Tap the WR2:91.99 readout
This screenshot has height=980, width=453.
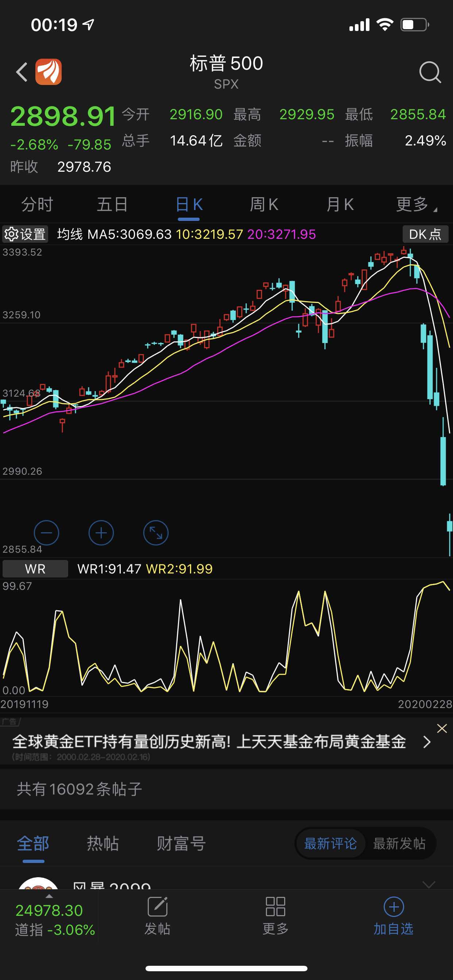pos(179,569)
